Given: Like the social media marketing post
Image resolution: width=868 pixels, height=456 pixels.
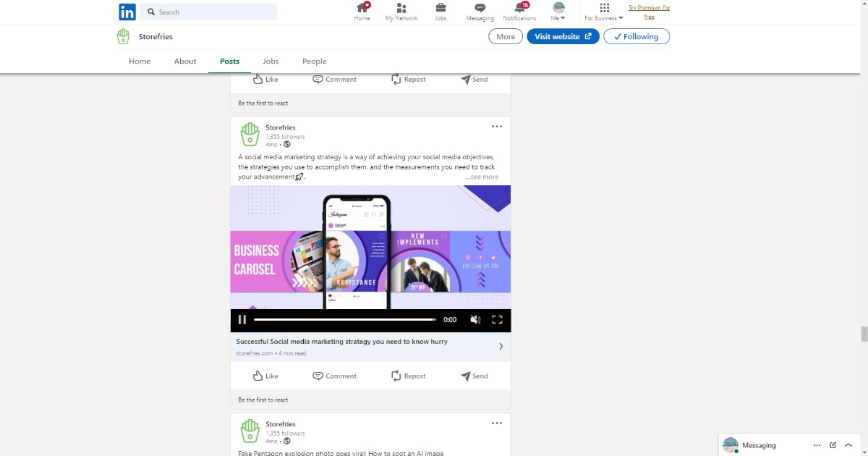Looking at the screenshot, I should click(x=265, y=376).
